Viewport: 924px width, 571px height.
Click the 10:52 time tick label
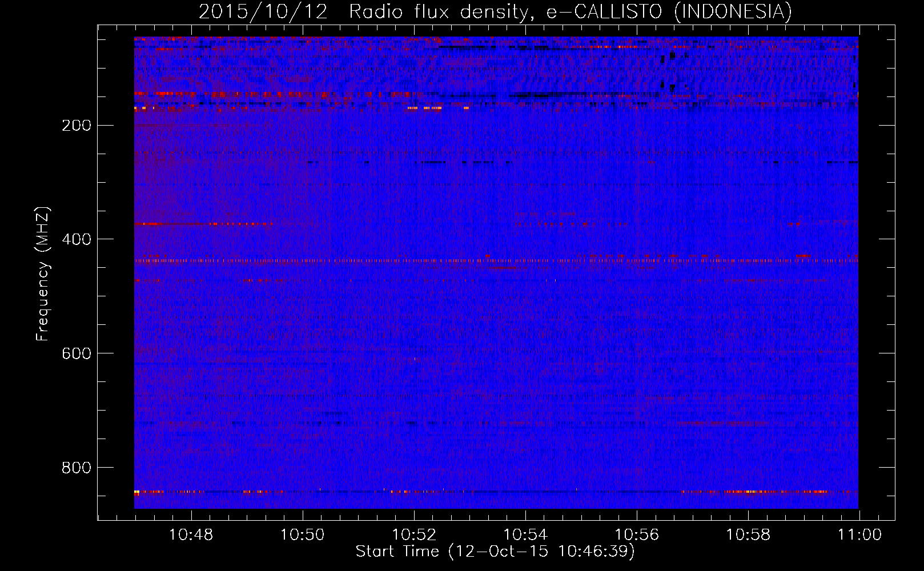coord(414,535)
